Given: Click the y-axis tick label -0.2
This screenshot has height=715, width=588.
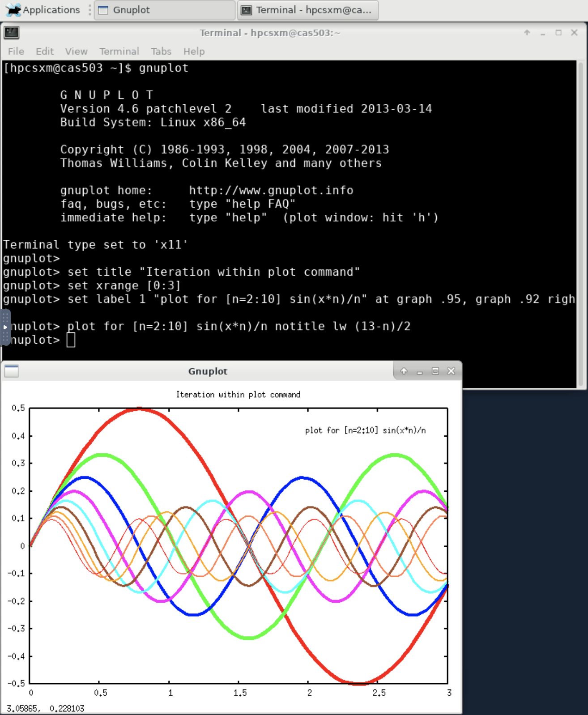Looking at the screenshot, I should coord(16,601).
